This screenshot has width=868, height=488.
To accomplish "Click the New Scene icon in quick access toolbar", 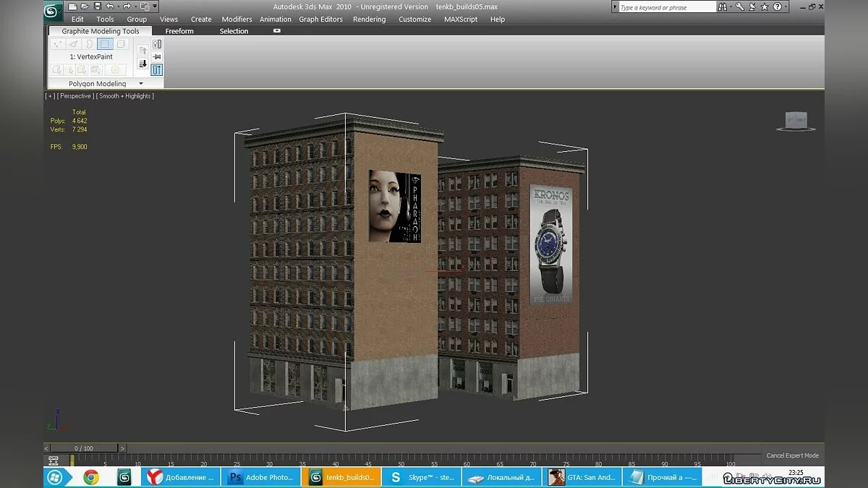I will 72,7.
